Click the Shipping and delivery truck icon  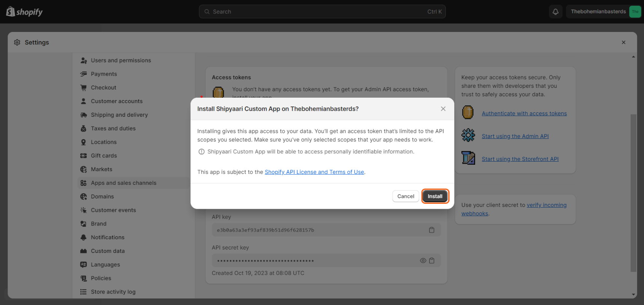pyautogui.click(x=84, y=115)
